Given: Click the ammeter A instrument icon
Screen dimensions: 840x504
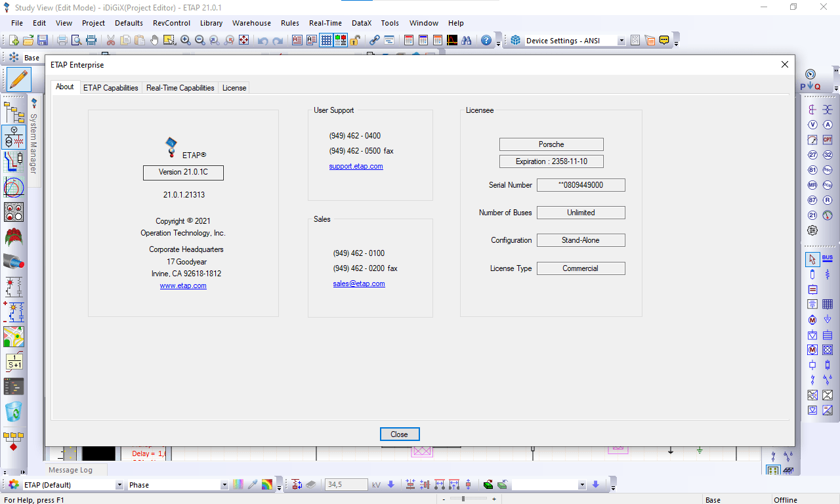Looking at the screenshot, I should coord(828,125).
